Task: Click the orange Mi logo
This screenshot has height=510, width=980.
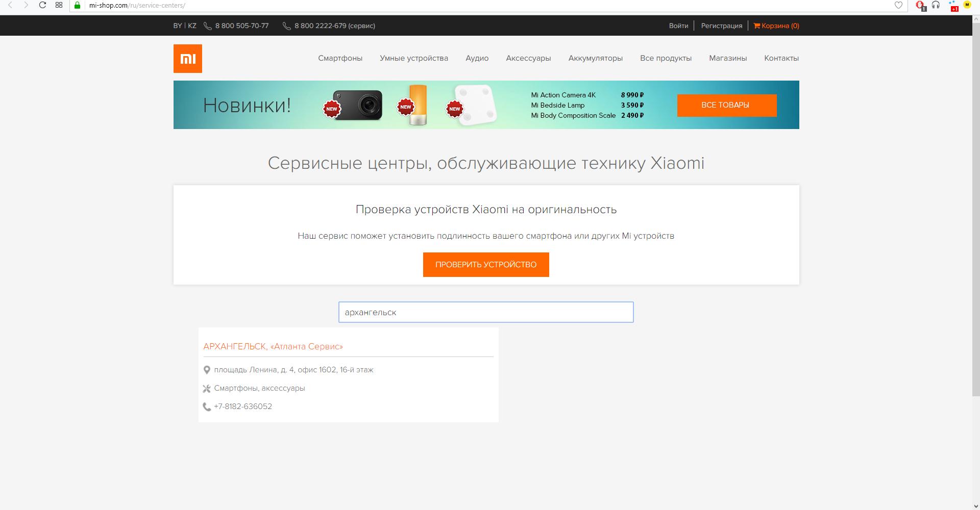Action: click(x=188, y=58)
